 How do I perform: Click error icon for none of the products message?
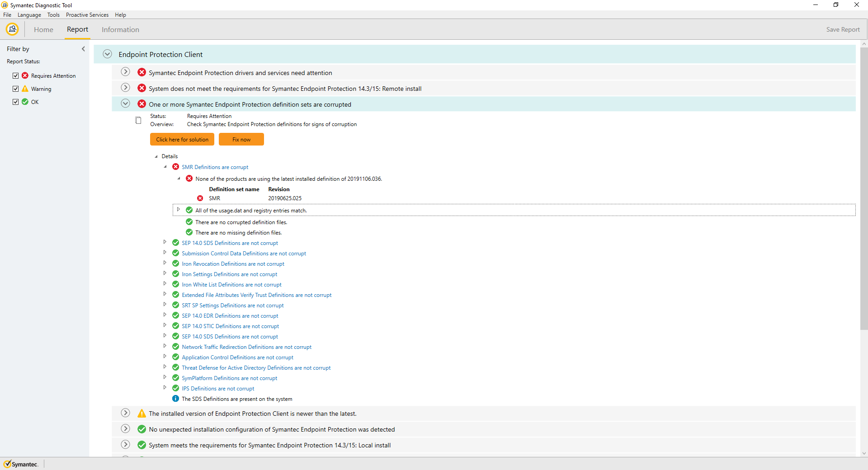(189, 179)
